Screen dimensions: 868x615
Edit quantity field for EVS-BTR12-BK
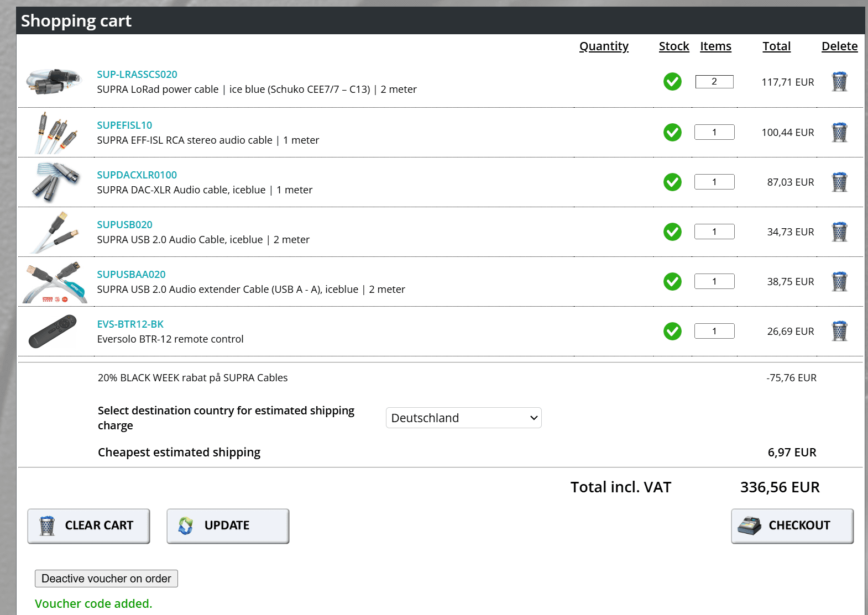coord(714,331)
